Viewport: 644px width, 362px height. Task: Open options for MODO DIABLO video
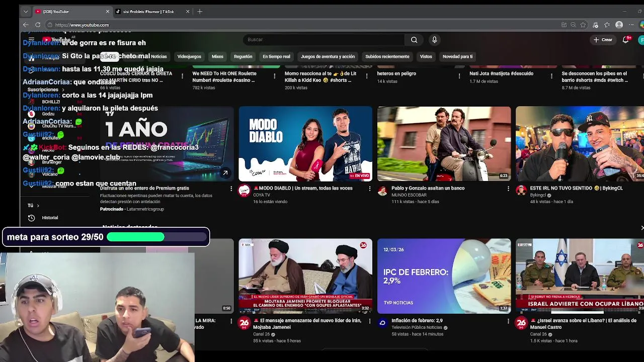tap(370, 189)
